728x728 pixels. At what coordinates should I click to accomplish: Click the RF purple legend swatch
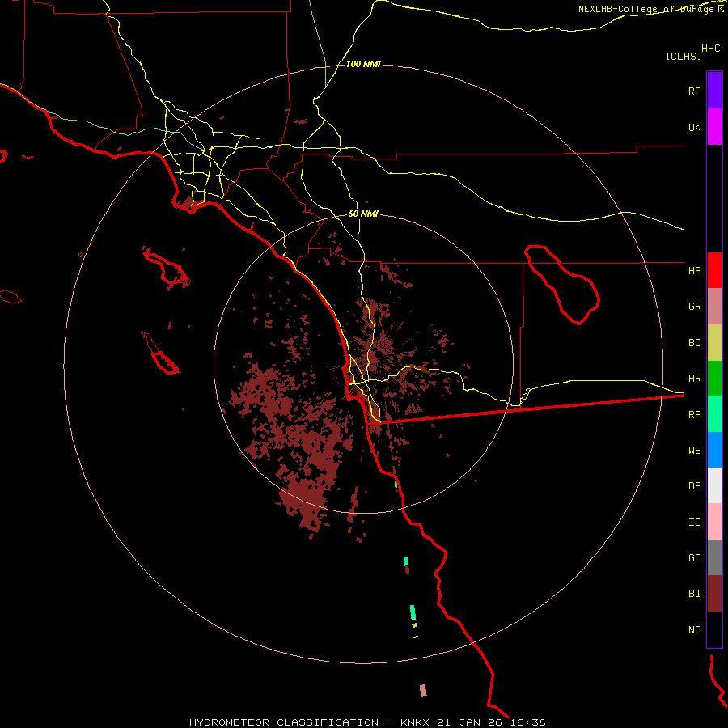[714, 91]
